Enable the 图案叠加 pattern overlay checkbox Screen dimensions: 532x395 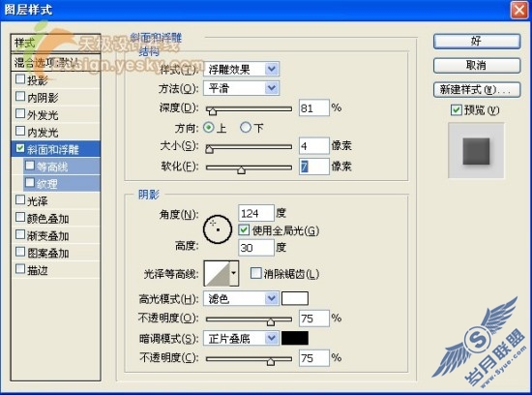20,253
